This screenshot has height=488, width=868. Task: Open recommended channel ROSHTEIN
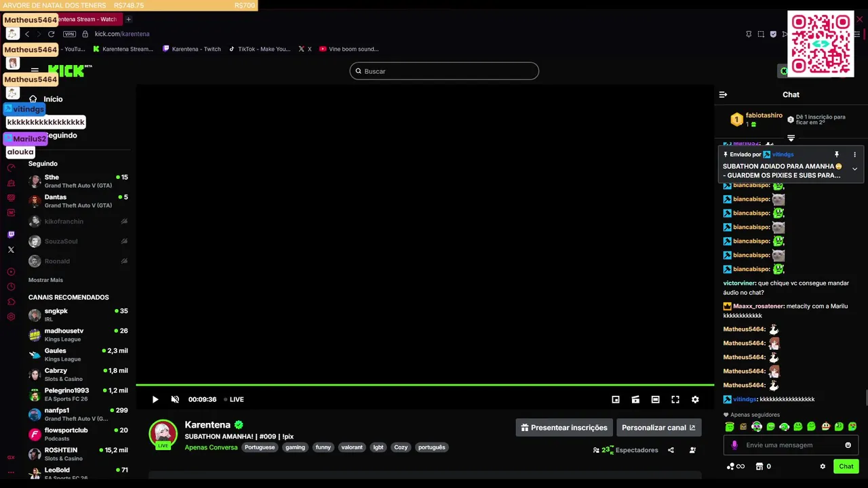78,453
